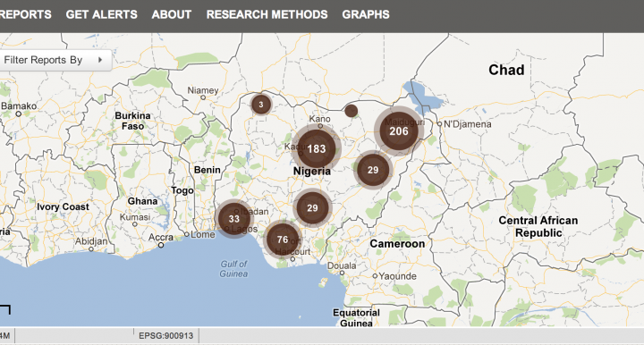Image resolution: width=644 pixels, height=345 pixels.
Task: Click the Abidjan city label
Action: click(x=91, y=241)
